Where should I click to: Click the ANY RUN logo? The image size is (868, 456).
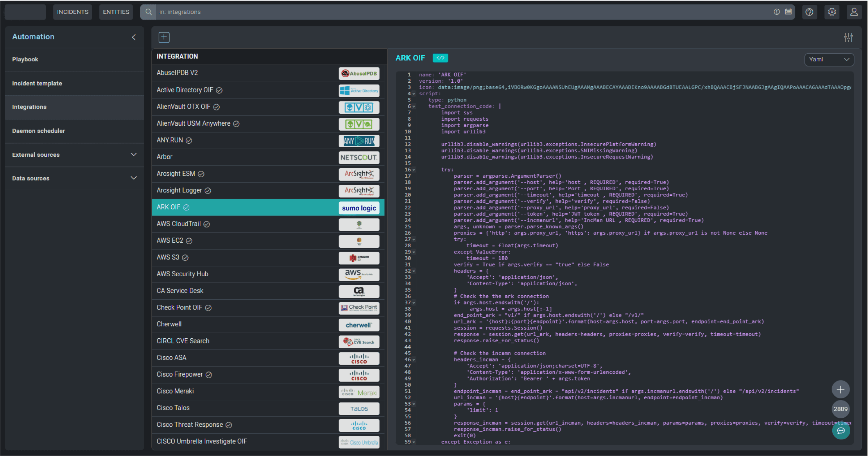[x=359, y=141]
